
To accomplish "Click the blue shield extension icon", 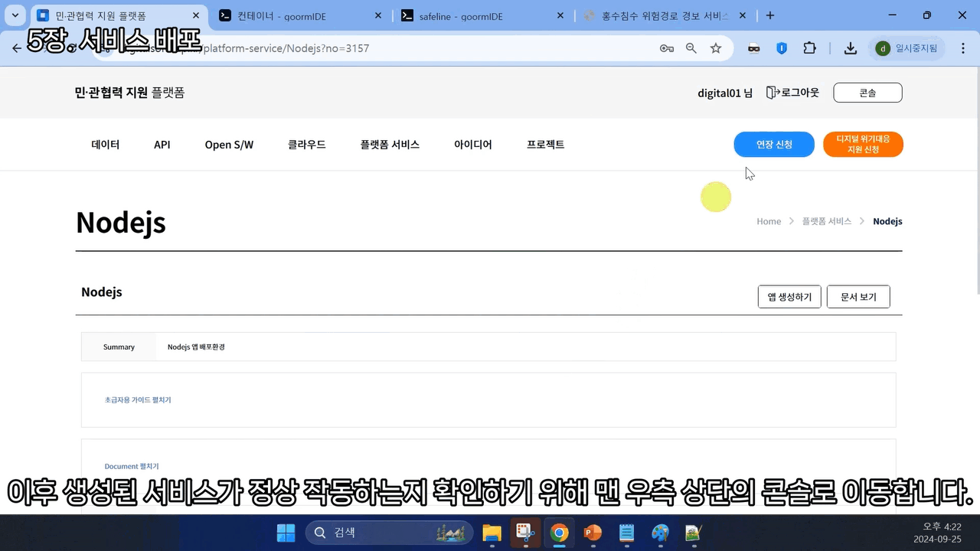I will (782, 48).
